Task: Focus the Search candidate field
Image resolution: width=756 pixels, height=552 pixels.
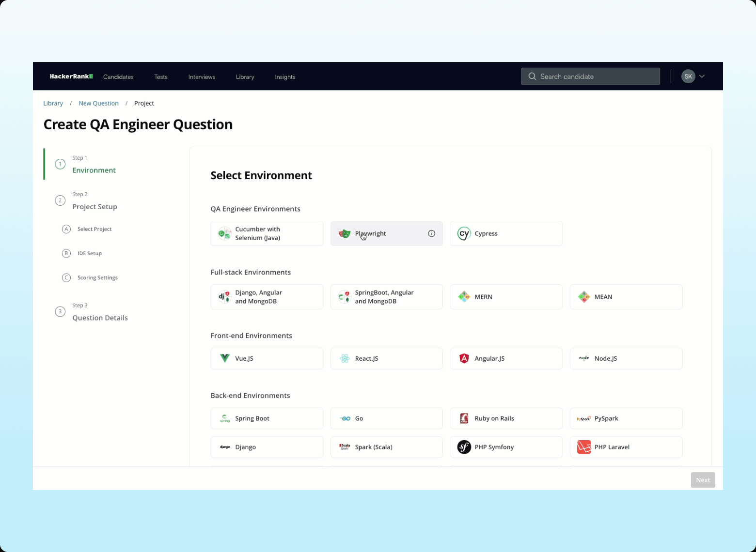Action: (590, 77)
